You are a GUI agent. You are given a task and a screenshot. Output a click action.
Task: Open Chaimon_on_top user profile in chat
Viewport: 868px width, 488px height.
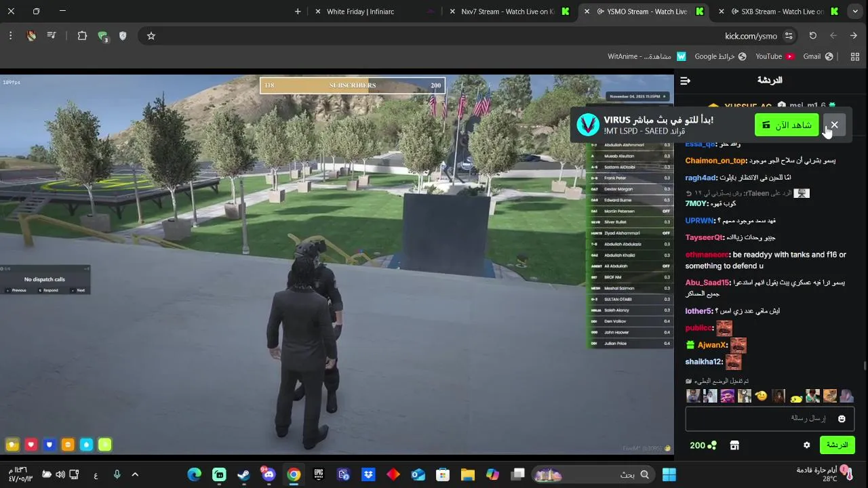[715, 161]
